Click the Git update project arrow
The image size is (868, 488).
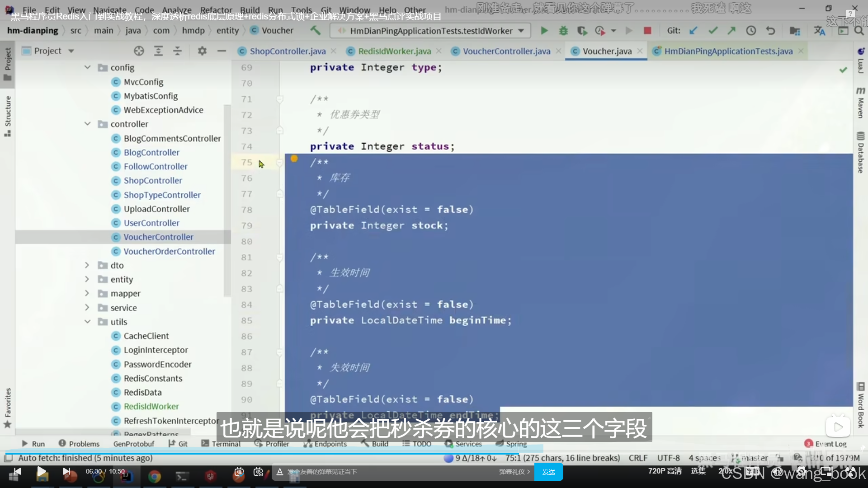[x=693, y=31]
